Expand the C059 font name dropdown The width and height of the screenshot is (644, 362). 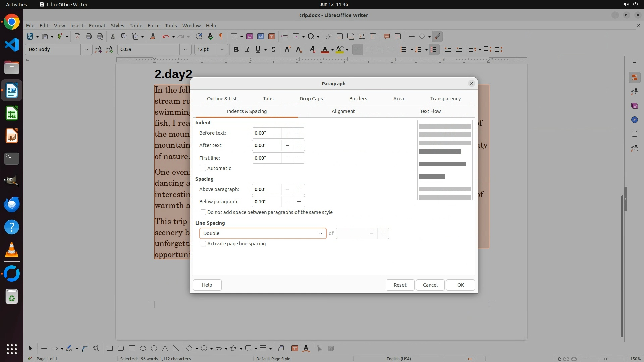pyautogui.click(x=185, y=49)
